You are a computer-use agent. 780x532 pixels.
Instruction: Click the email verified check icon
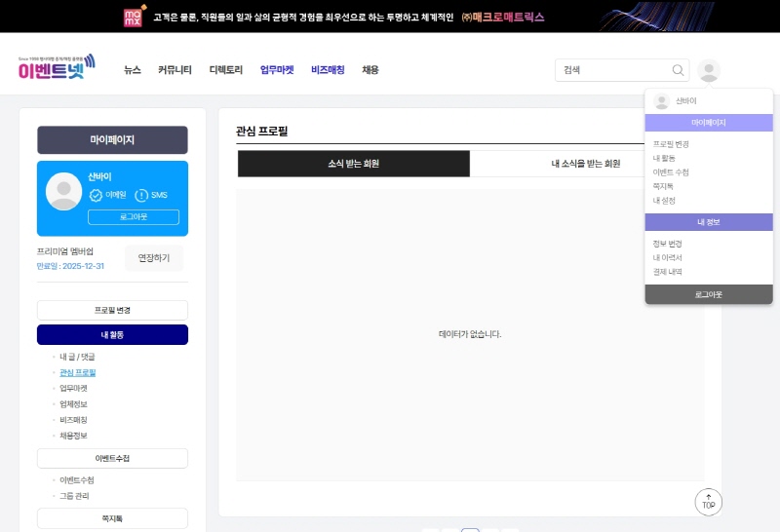click(96, 195)
